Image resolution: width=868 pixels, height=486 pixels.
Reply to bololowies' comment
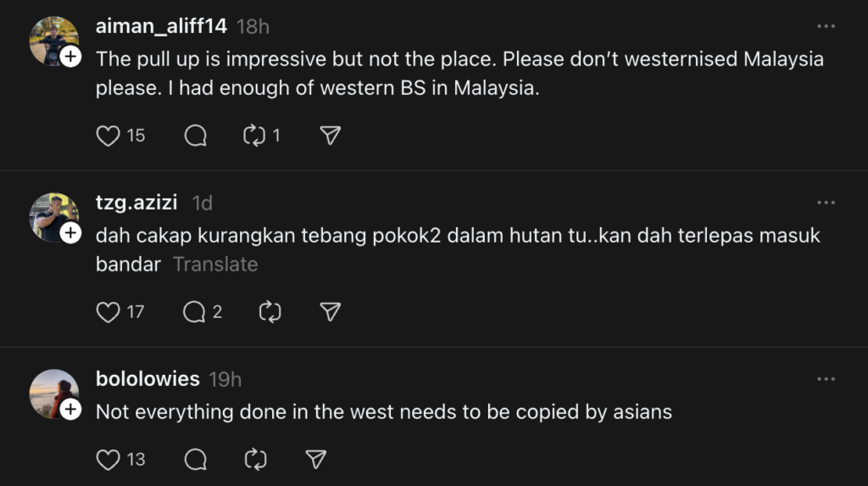[x=196, y=460]
